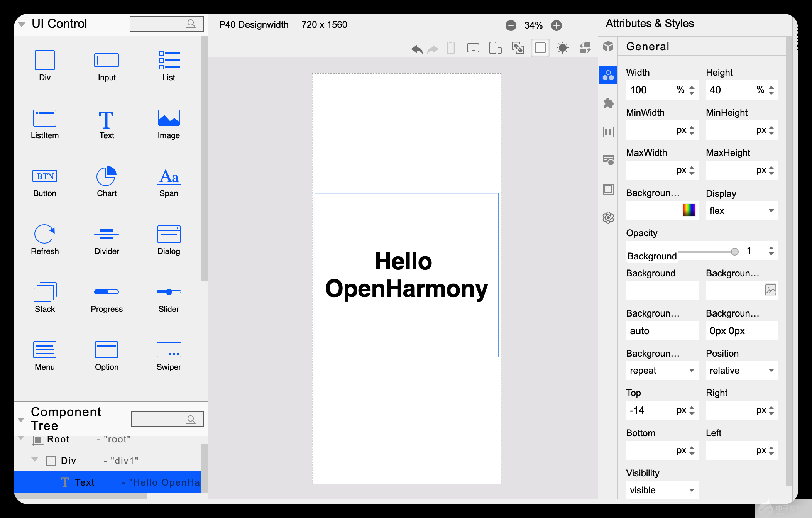Pick the Refresh component icon
The width and height of the screenshot is (812, 518).
[45, 234]
